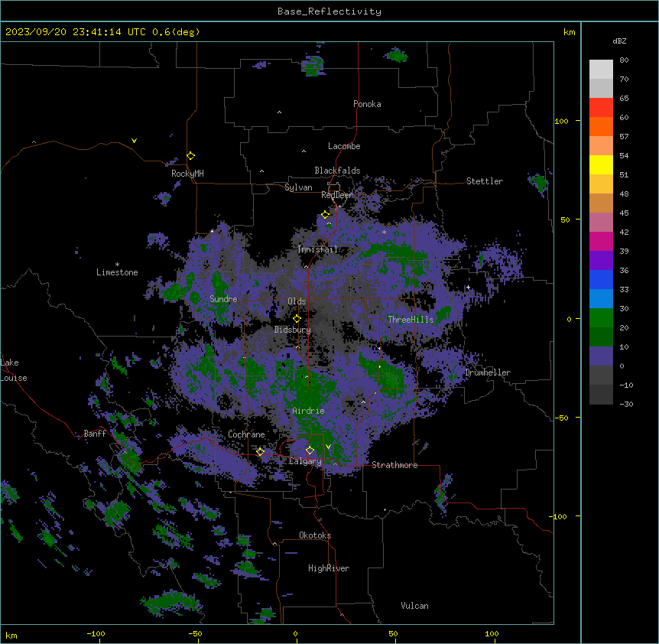Click the Base_Reflectivity title
The image size is (659, 644).
coord(329,11)
